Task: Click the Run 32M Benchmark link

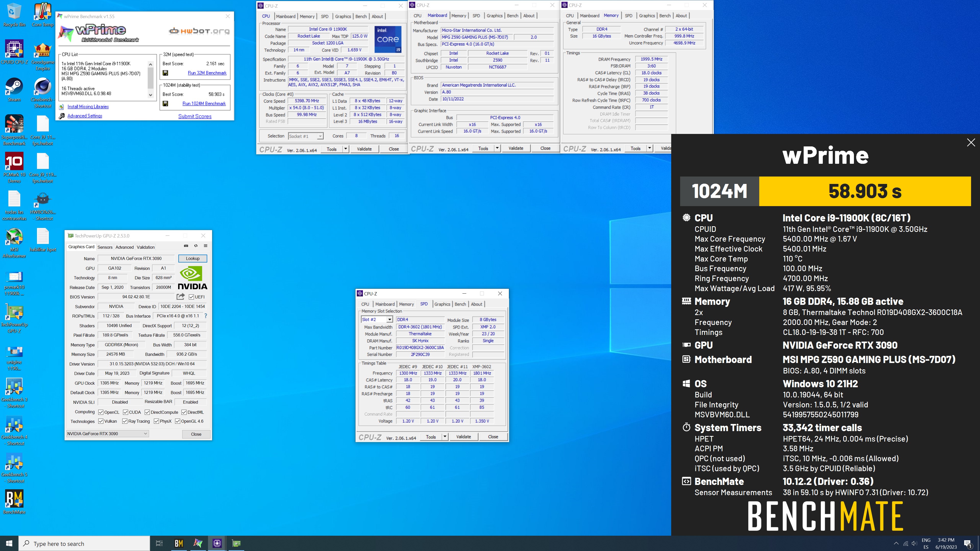Action: click(207, 73)
